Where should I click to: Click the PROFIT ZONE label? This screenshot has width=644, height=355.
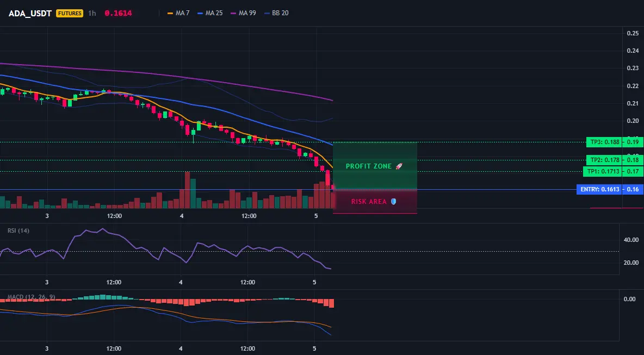369,166
